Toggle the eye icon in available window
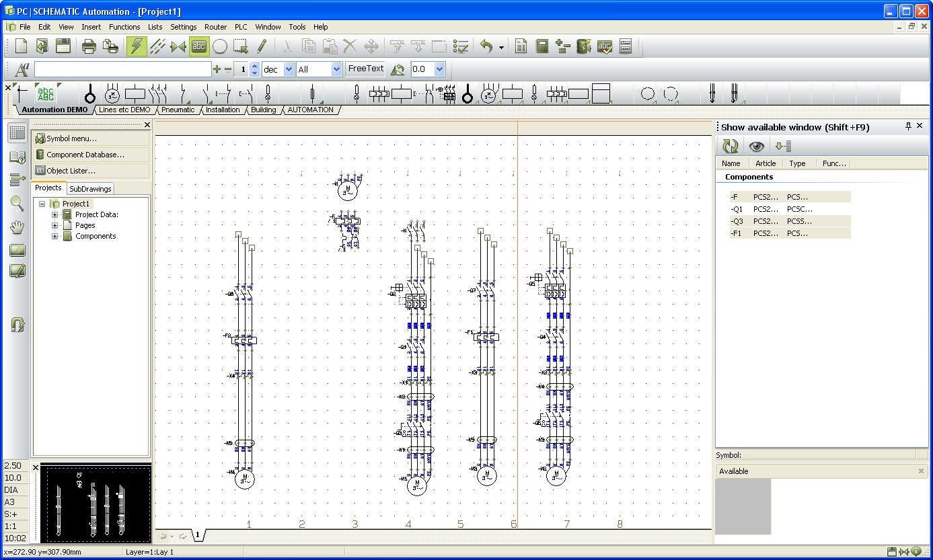This screenshot has height=560, width=933. pyautogui.click(x=757, y=146)
